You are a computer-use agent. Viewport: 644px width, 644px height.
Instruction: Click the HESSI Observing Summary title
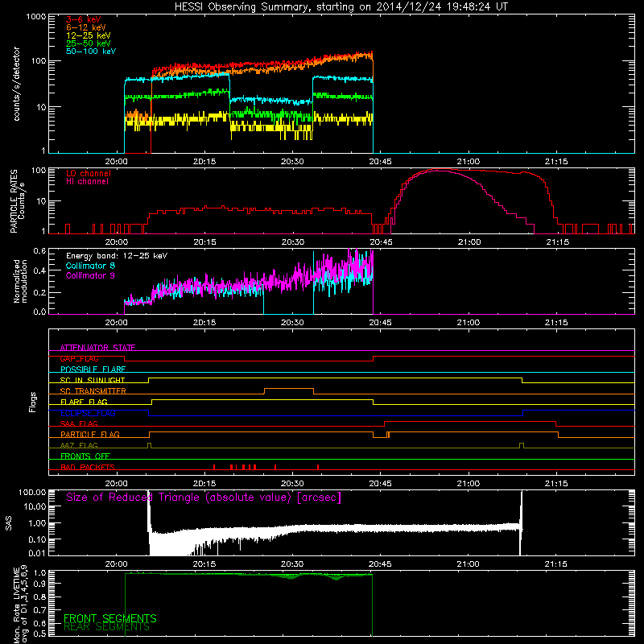tap(341, 7)
